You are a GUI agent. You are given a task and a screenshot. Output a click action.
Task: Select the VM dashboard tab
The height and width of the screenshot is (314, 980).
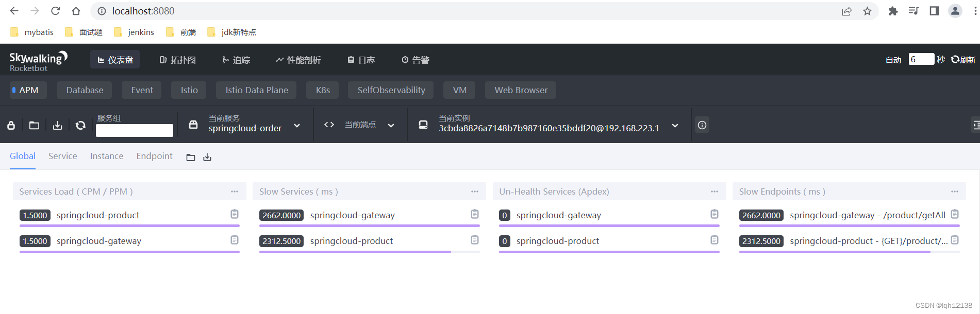click(x=460, y=90)
